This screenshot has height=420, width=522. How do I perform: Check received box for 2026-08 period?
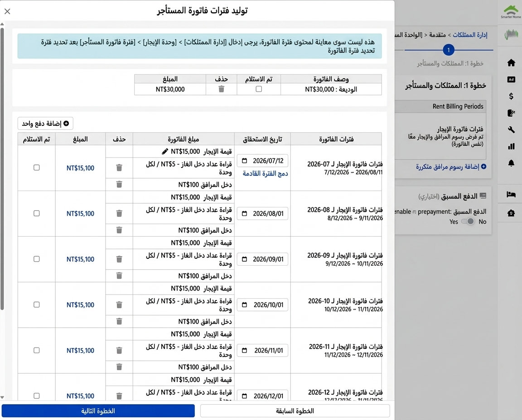[x=37, y=213]
